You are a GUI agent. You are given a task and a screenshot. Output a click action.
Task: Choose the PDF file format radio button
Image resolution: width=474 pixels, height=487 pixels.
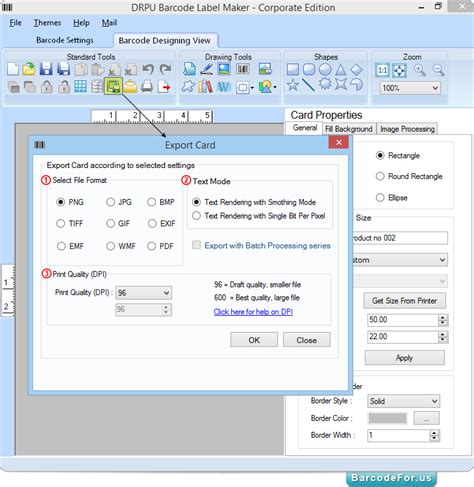pyautogui.click(x=160, y=246)
